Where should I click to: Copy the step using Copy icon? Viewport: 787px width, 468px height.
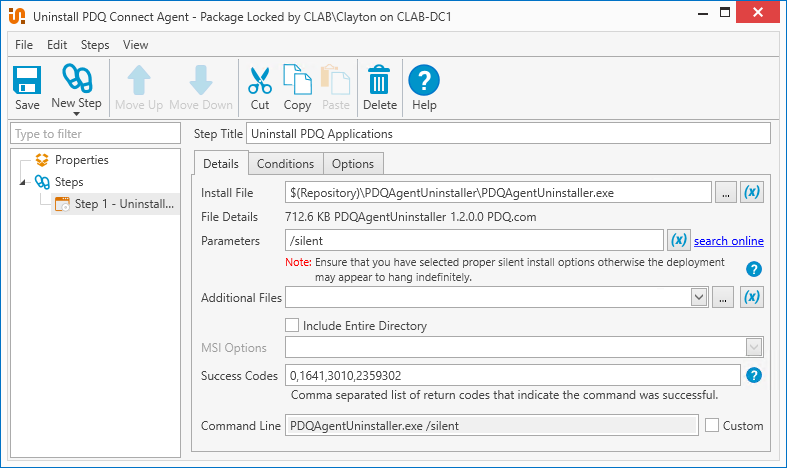tap(297, 79)
